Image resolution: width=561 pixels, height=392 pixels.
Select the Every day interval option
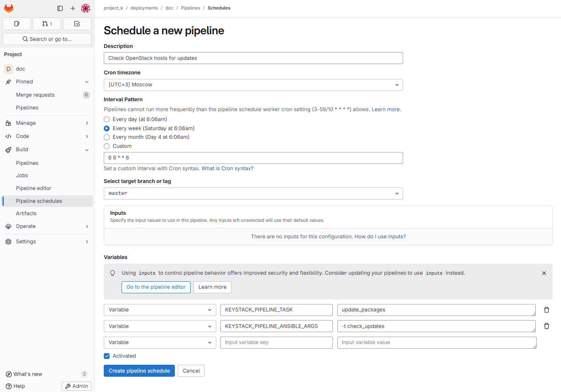(x=107, y=119)
